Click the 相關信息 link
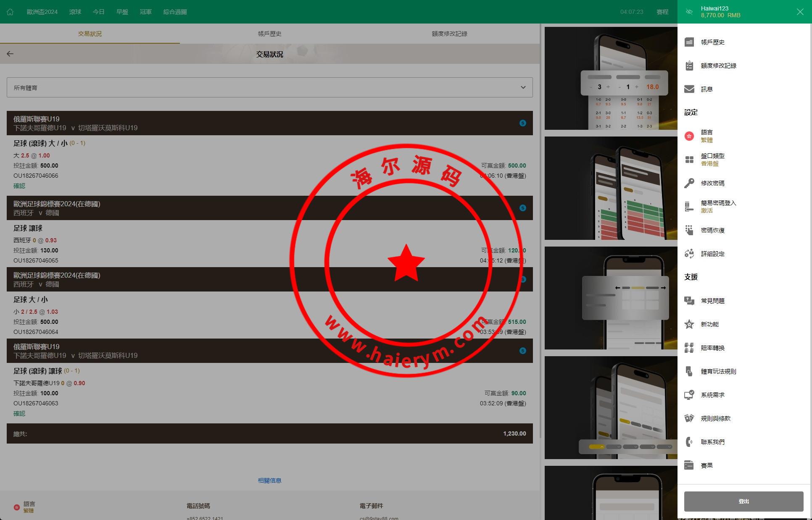The image size is (812, 520). coord(269,481)
